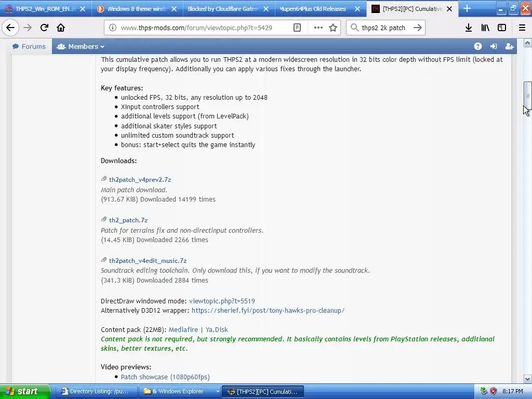Viewport: 532px width, 399px height.
Task: Click the search magnifier icon
Action: 354,28
